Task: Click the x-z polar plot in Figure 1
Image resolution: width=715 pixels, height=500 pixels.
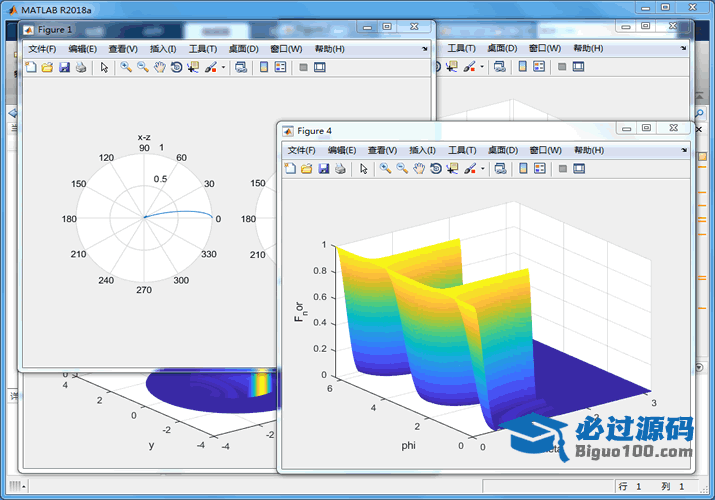Action: click(x=144, y=217)
